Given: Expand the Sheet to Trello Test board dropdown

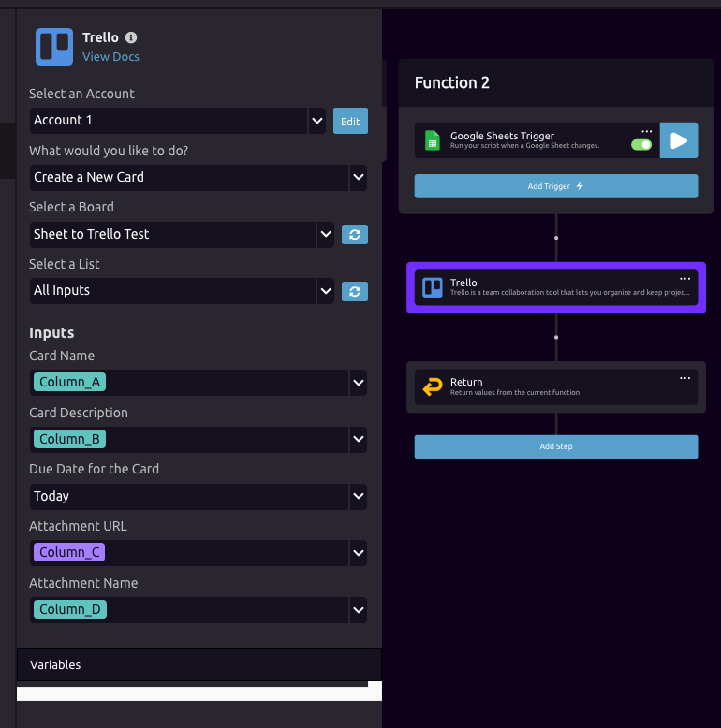Looking at the screenshot, I should tap(326, 234).
